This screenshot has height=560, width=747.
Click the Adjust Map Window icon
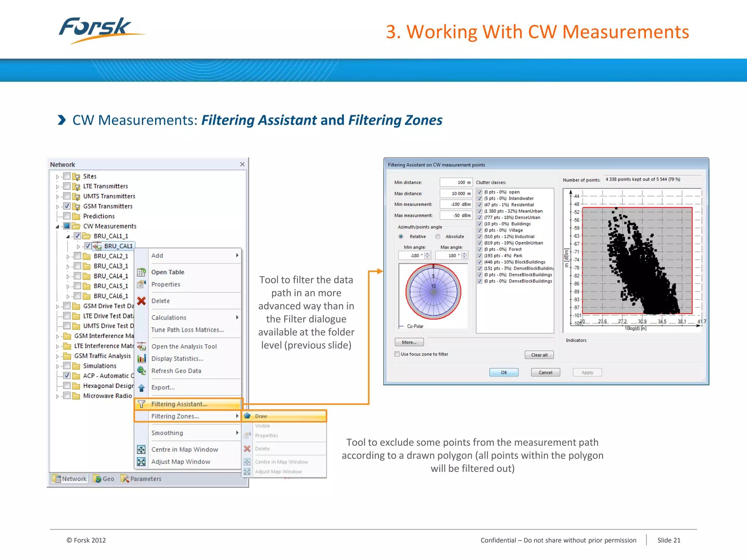click(x=141, y=462)
